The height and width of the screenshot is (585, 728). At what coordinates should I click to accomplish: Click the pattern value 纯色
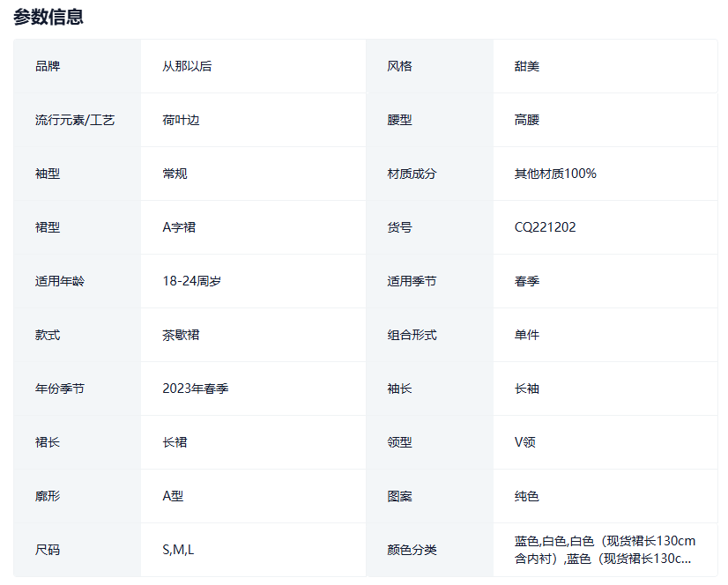(527, 496)
